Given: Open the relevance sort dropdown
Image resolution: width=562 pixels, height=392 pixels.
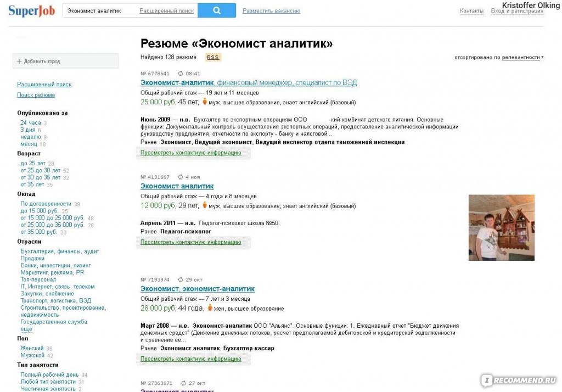Looking at the screenshot, I should [x=522, y=57].
